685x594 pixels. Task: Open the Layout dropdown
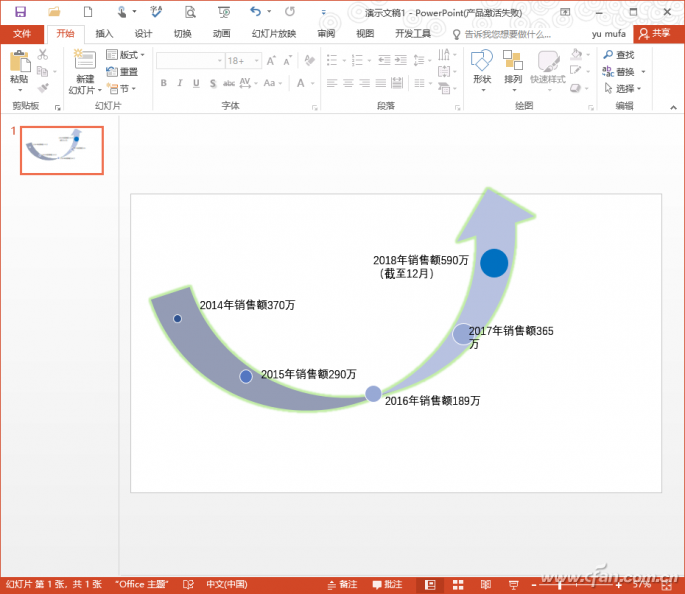(125, 55)
